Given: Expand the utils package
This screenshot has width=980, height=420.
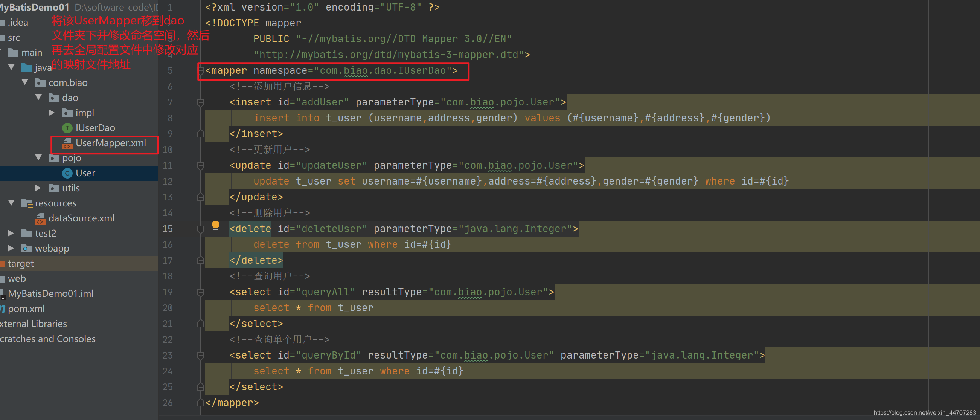Looking at the screenshot, I should (x=38, y=188).
